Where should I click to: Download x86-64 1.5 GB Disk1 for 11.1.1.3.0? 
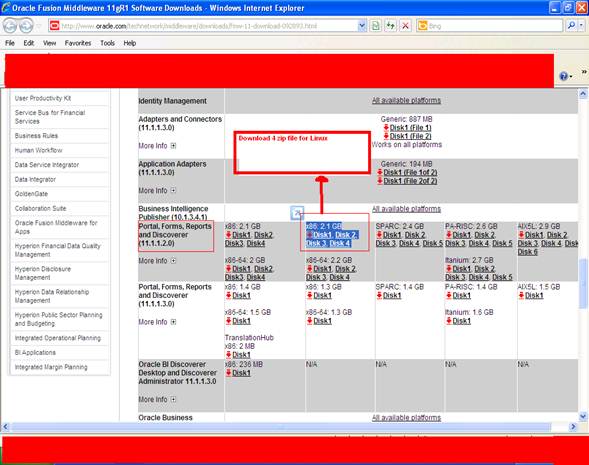tap(242, 321)
